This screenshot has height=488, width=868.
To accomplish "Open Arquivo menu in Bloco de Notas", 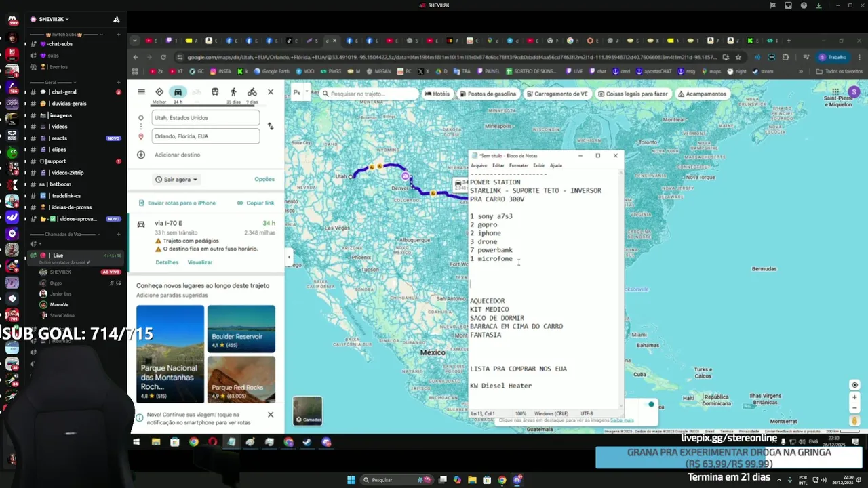I will tap(479, 165).
